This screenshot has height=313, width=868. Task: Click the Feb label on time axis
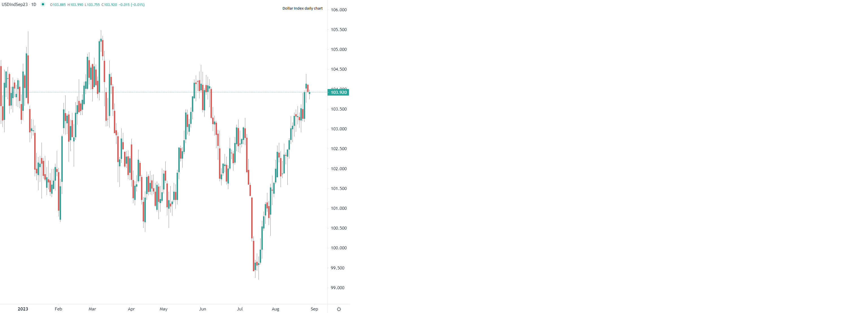pos(58,309)
